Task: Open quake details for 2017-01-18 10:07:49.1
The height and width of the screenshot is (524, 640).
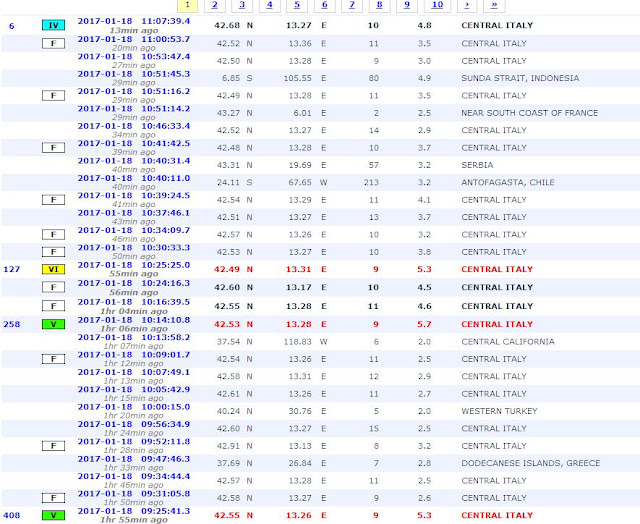Action: [134, 372]
